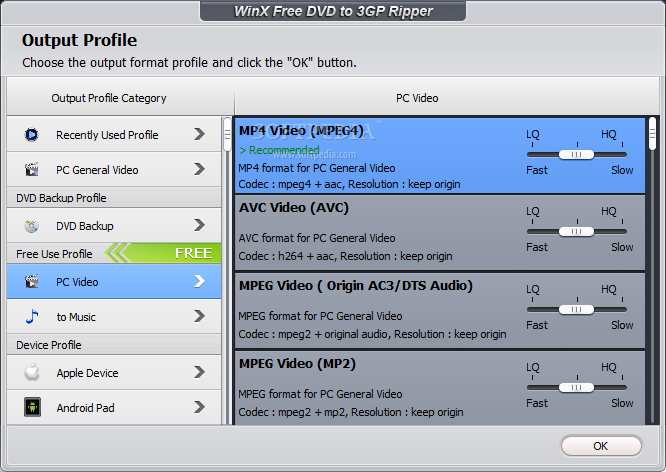Select the to Music category

114,317
